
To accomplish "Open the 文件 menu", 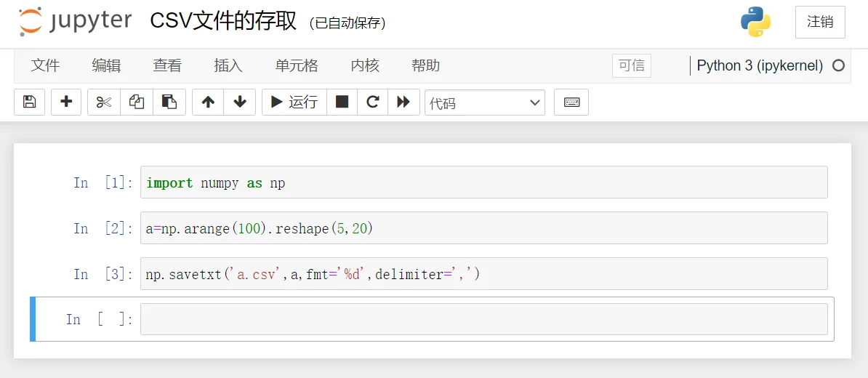I will pos(45,65).
